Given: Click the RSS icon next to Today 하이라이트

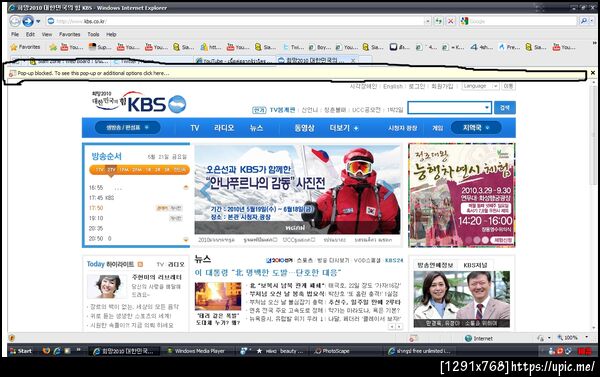Looking at the screenshot, I should point(140,264).
